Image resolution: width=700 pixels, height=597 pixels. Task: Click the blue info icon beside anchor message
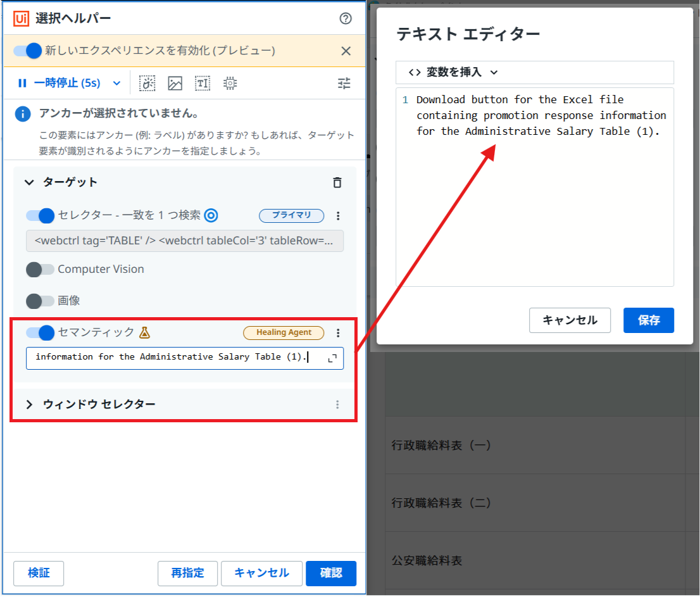click(x=23, y=114)
